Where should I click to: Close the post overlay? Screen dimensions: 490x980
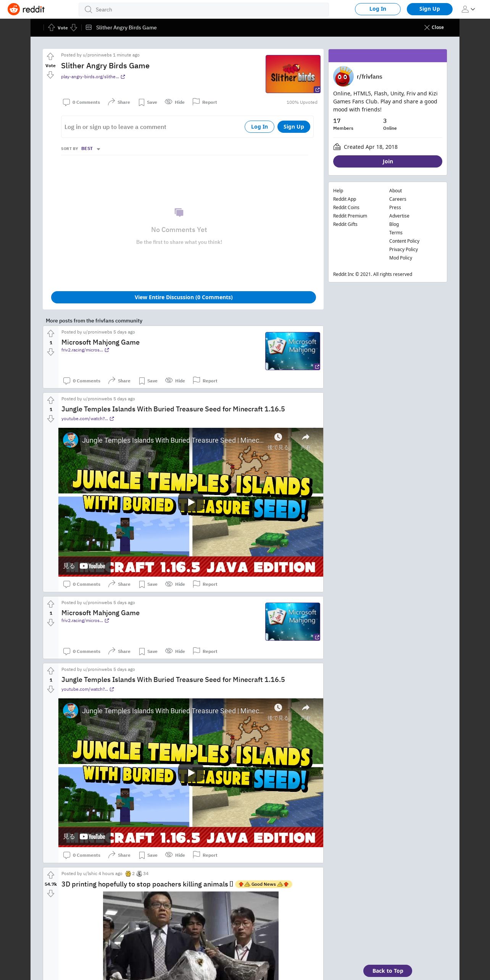pos(434,27)
